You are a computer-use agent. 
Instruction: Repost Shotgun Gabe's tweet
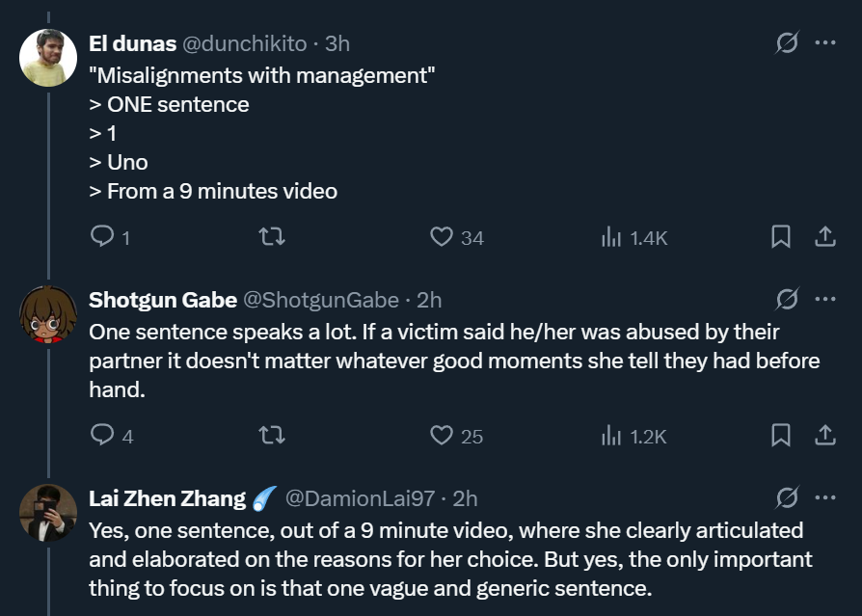click(272, 436)
